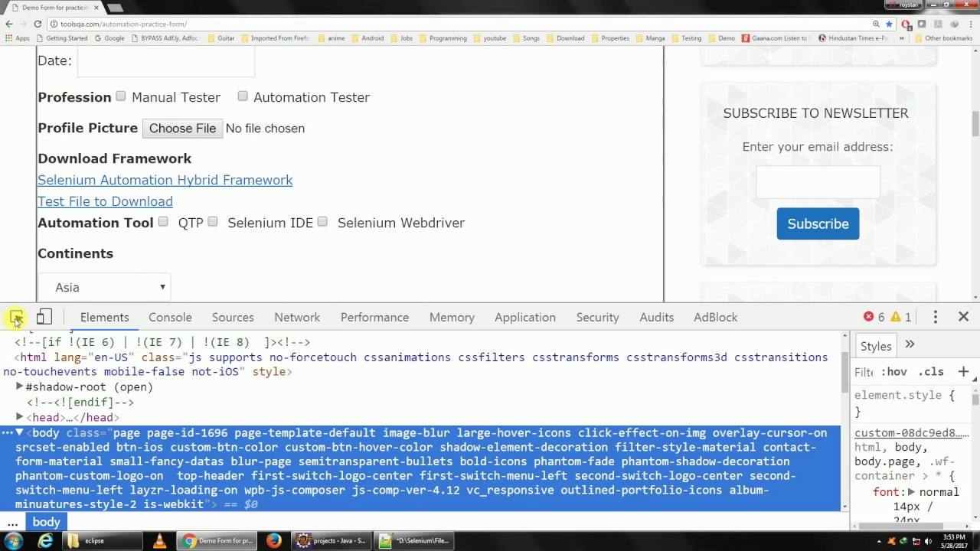
Task: Open the Google bookmark
Action: coord(109,38)
